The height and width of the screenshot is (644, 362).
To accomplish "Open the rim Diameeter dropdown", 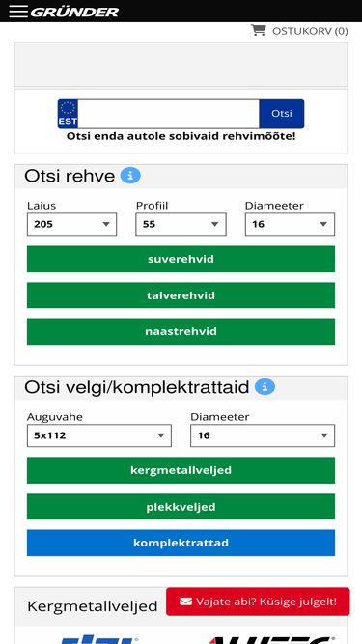I will (x=263, y=435).
